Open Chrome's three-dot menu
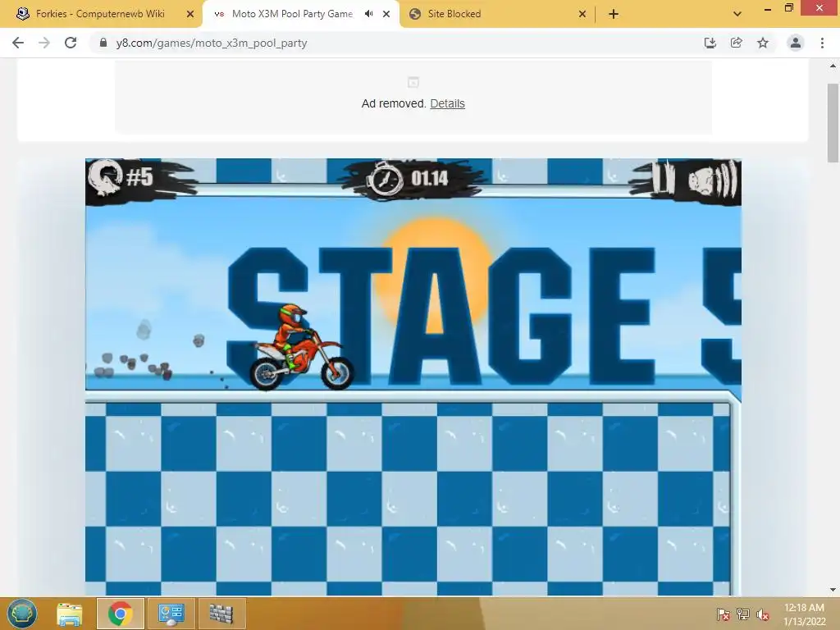The image size is (840, 630). click(x=822, y=43)
